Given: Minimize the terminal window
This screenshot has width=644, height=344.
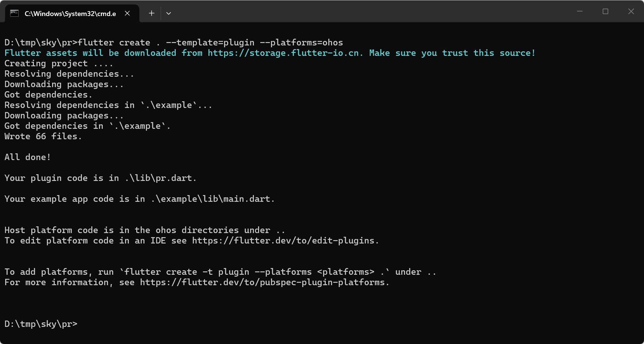Looking at the screenshot, I should (x=580, y=12).
